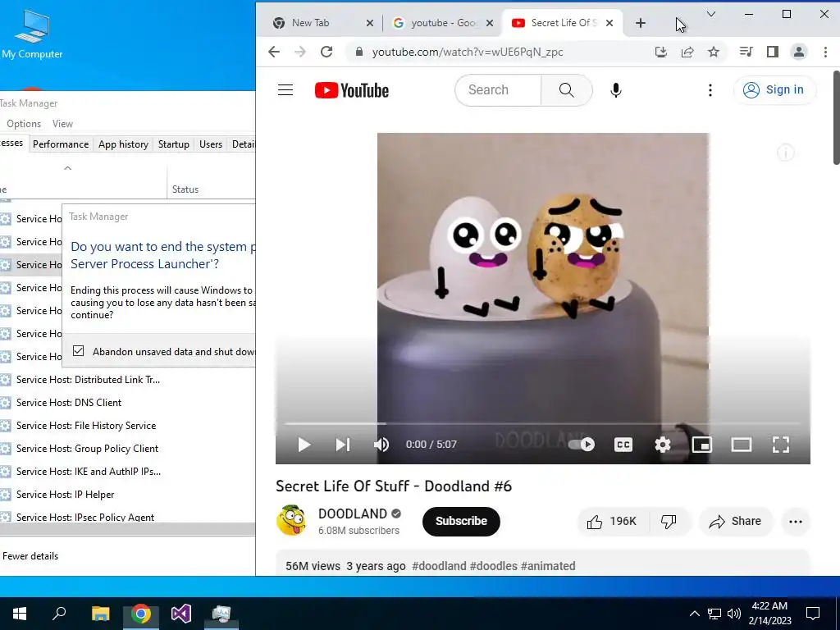Activate voice search microphone
This screenshot has width=840, height=630.
(616, 90)
